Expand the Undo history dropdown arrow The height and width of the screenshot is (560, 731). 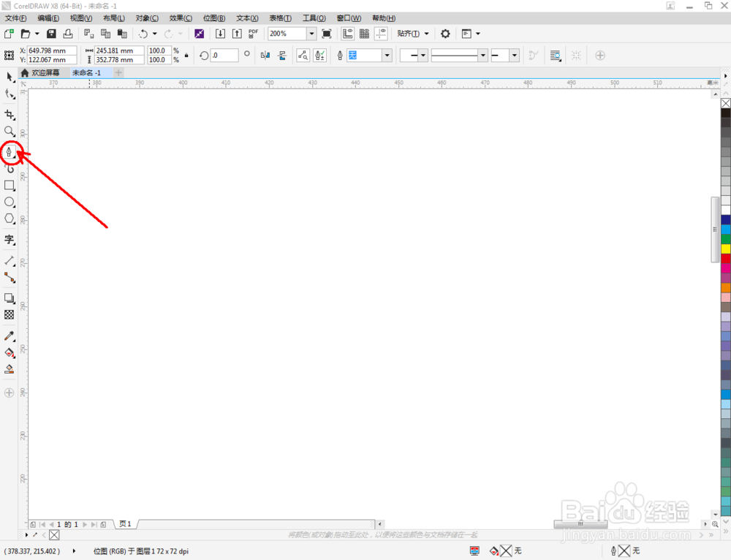[155, 34]
